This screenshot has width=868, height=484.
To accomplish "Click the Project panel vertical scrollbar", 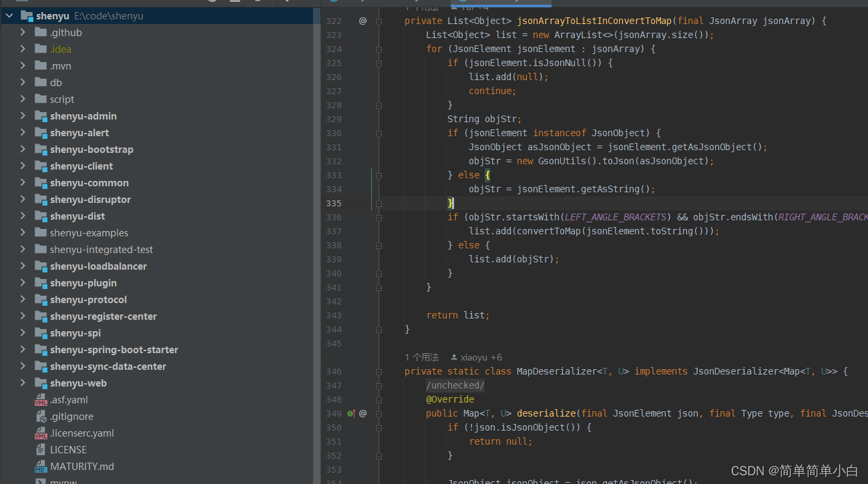I will pos(317,246).
